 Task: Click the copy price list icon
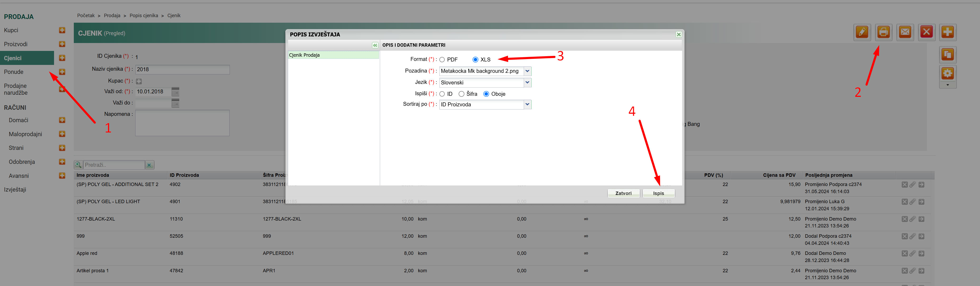[947, 54]
